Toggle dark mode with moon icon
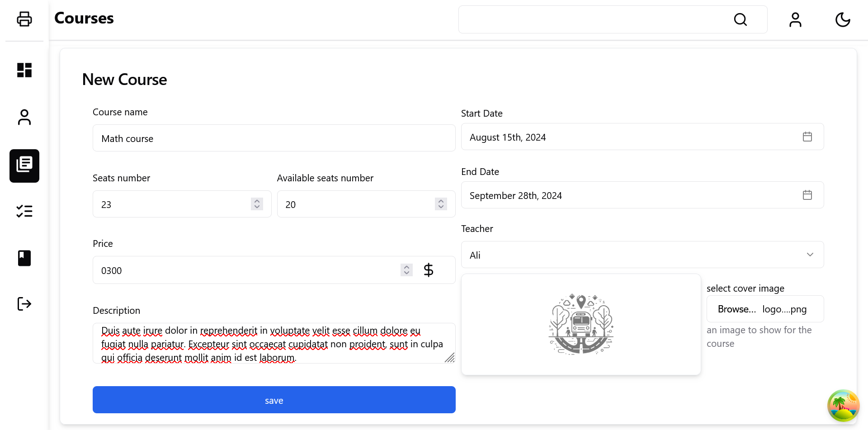This screenshot has height=430, width=868. (843, 19)
